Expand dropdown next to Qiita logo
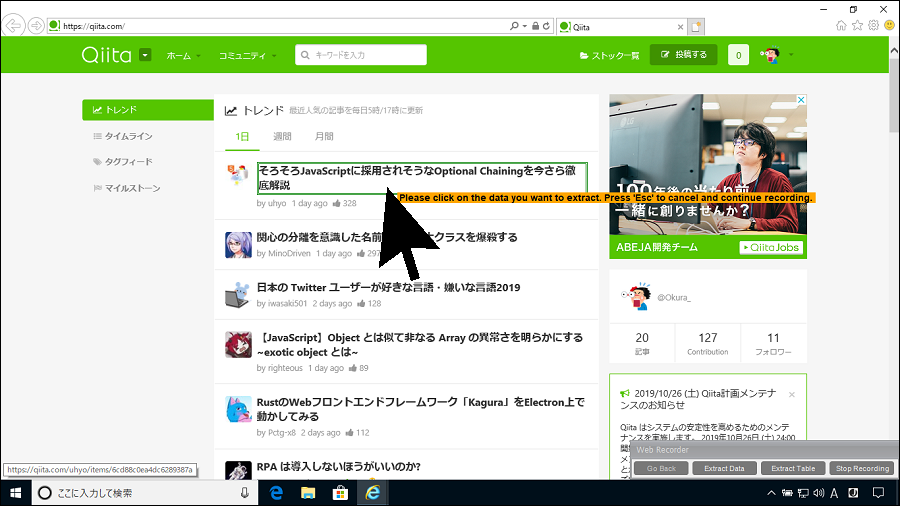The height and width of the screenshot is (506, 900). 145,55
